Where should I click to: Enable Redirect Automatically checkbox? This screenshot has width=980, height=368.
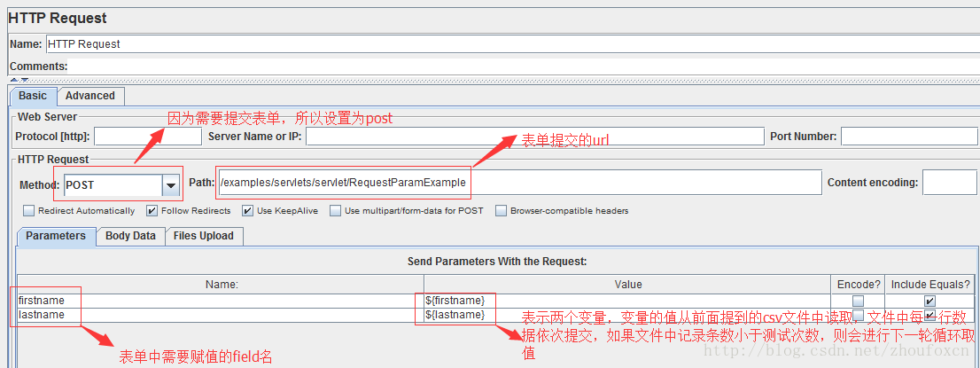click(29, 211)
